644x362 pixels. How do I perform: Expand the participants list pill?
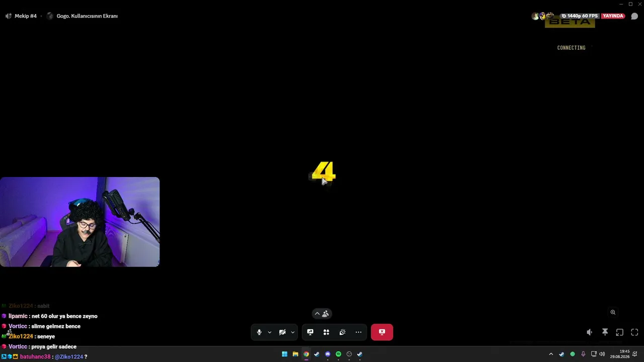pyautogui.click(x=321, y=314)
